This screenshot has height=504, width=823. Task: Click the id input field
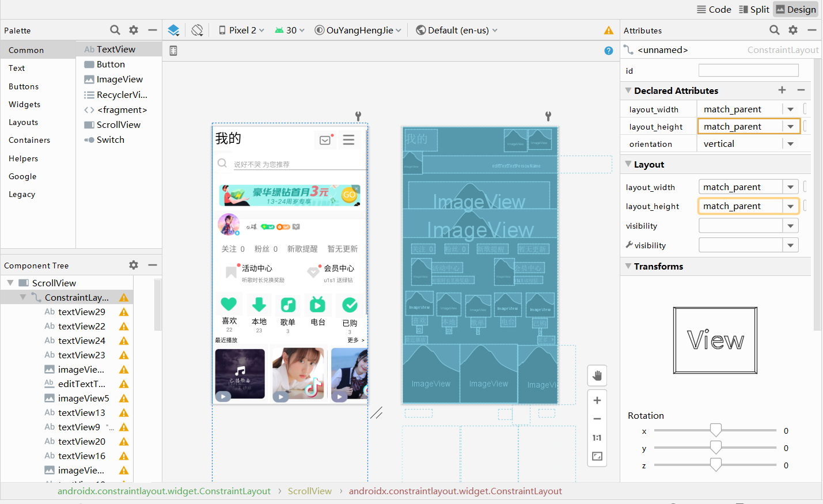click(x=748, y=70)
